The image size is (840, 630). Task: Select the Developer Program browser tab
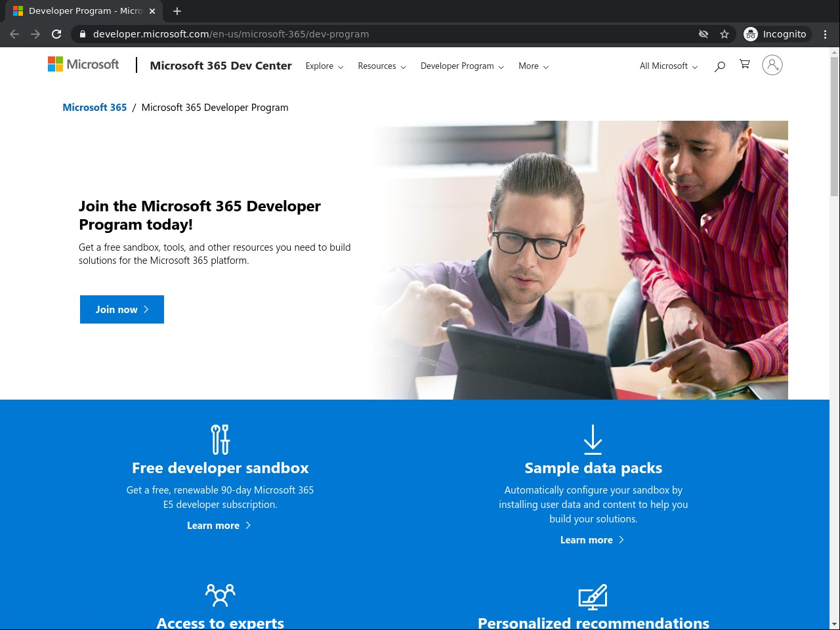click(x=84, y=11)
